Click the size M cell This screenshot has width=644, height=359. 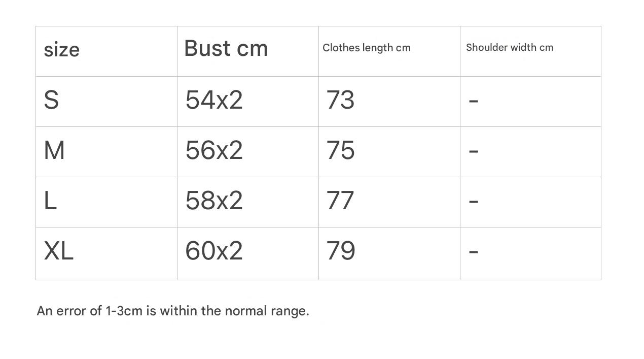pyautogui.click(x=54, y=150)
